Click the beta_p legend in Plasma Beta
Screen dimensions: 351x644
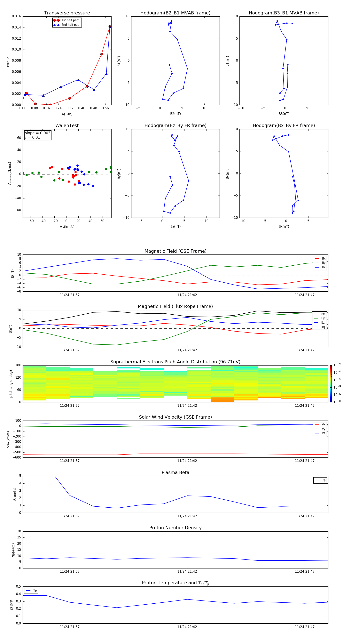320,480
